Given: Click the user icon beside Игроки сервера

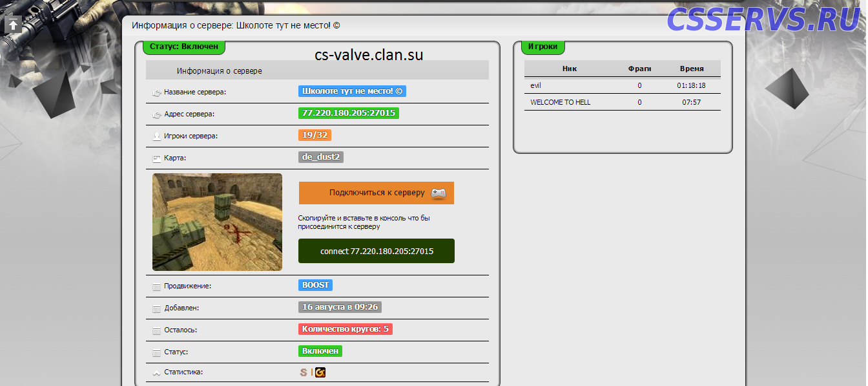Looking at the screenshot, I should click(x=156, y=136).
